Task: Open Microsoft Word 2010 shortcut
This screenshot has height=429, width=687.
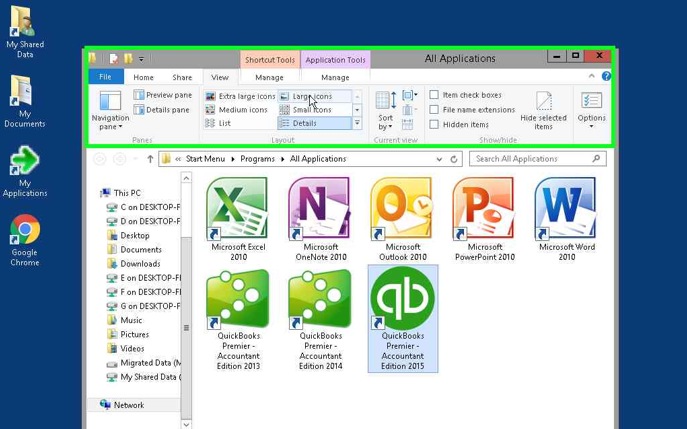Action: coord(566,219)
